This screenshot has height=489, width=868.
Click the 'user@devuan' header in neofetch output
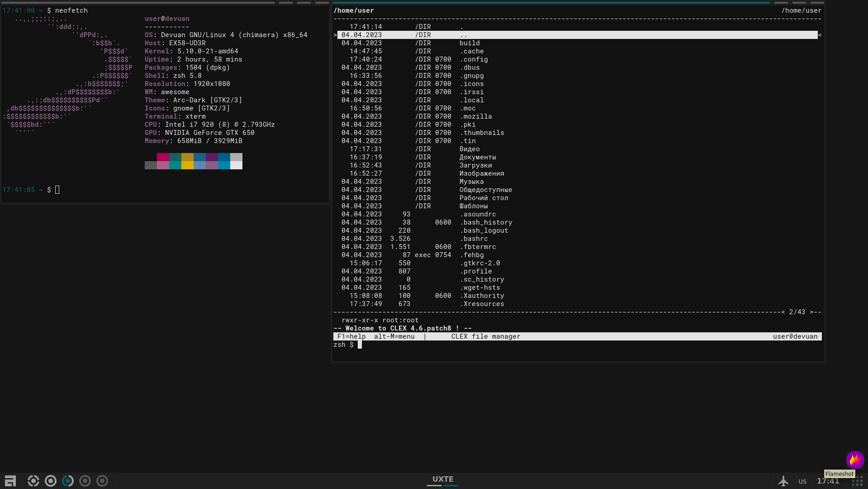[x=167, y=19]
